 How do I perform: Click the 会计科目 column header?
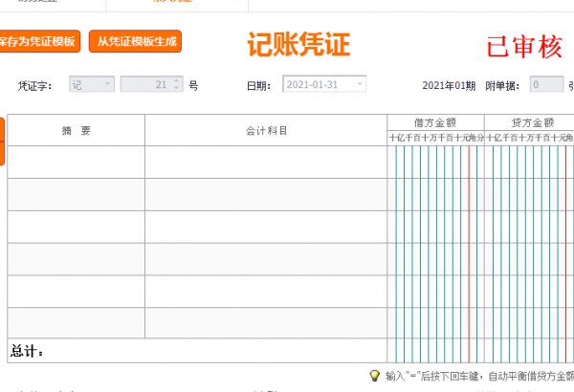tap(266, 130)
